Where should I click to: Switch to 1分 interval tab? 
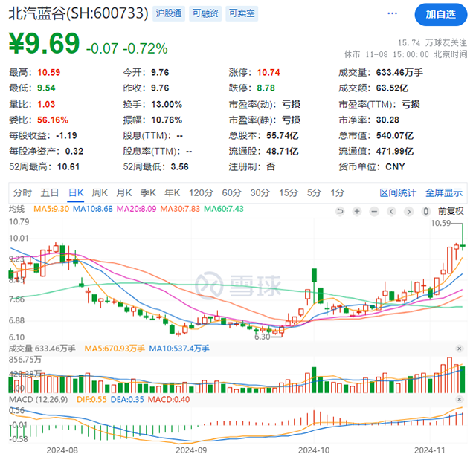click(337, 193)
